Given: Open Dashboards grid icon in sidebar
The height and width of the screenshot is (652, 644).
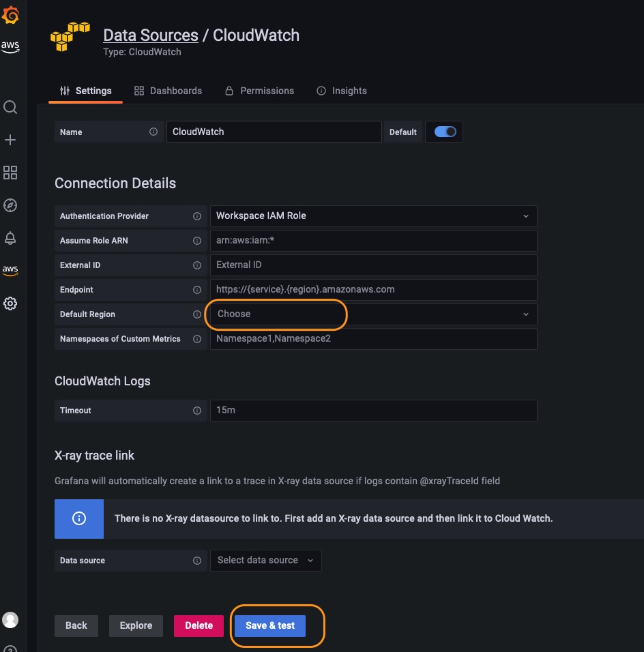Looking at the screenshot, I should tap(10, 173).
